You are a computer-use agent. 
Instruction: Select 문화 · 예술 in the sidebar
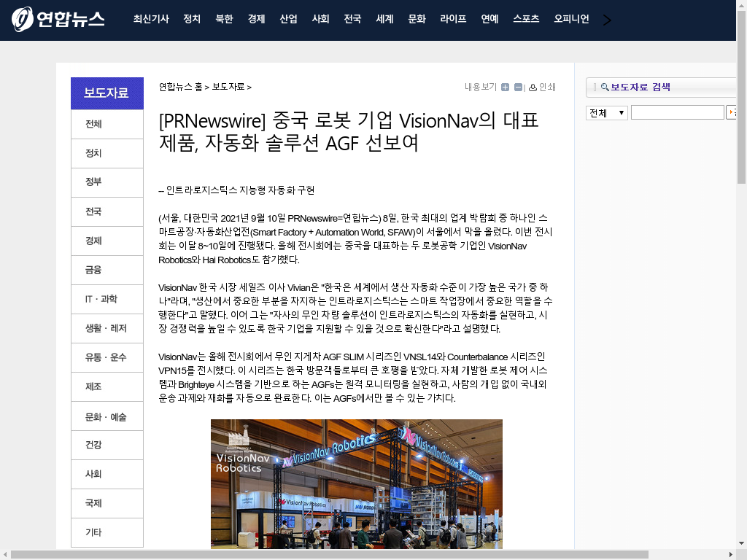coord(107,416)
